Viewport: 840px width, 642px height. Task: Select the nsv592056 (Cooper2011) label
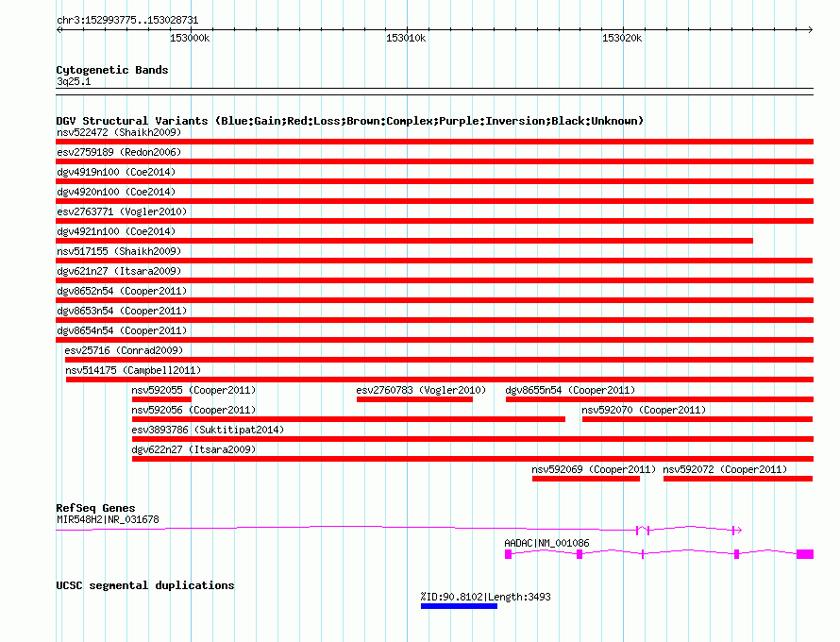coord(193,410)
